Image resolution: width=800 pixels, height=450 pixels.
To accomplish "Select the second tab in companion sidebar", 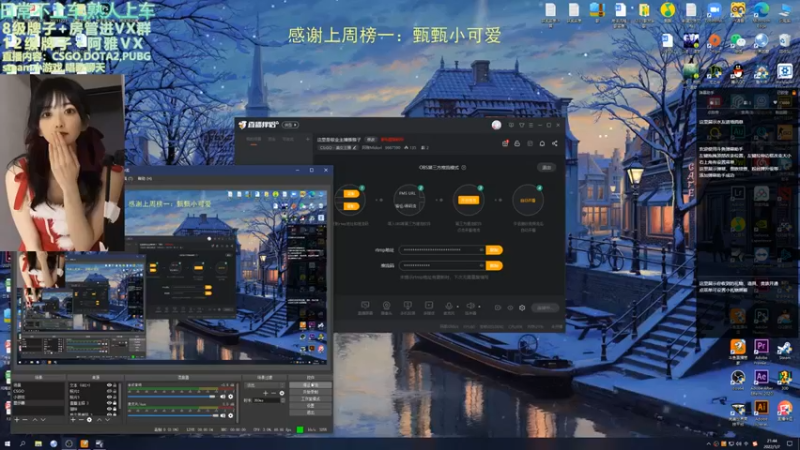I will 272,139.
